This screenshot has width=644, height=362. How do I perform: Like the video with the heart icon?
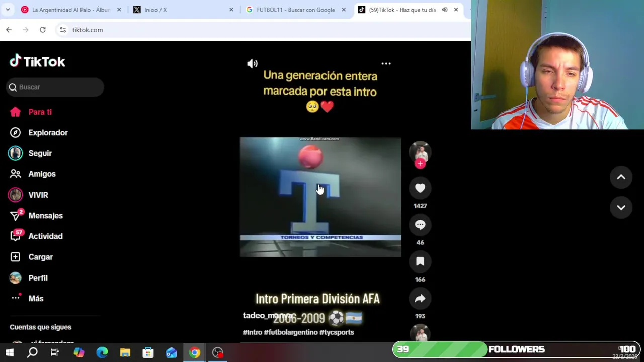point(420,188)
